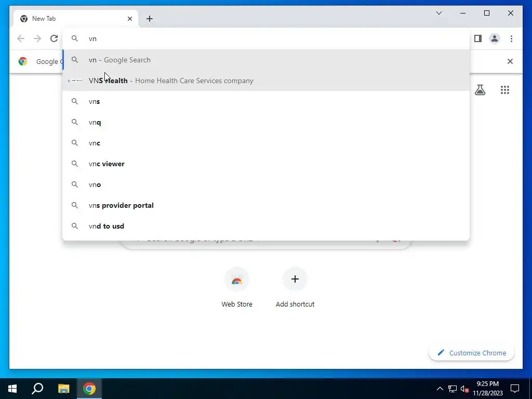Screen dimensions: 532x399
Task: Click the Add shortcut tile
Action: [295, 288]
